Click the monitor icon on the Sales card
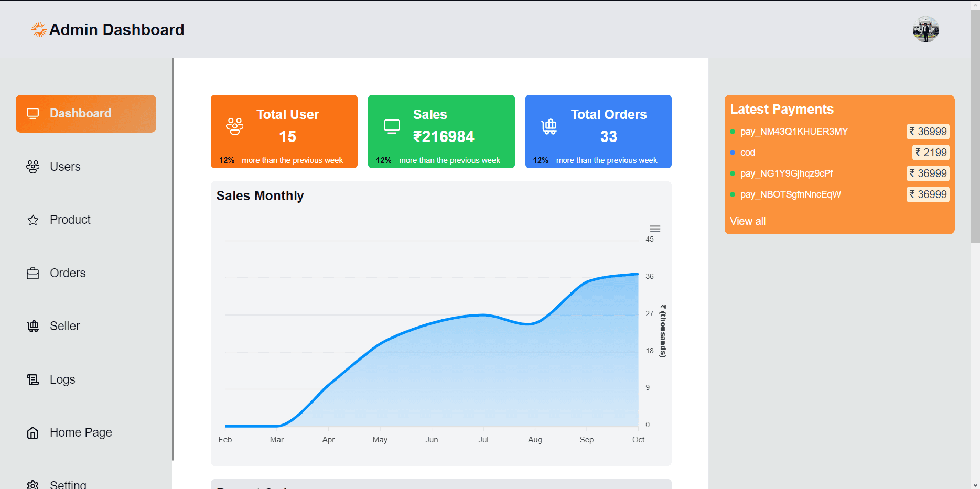Viewport: 980px width, 489px height. tap(392, 126)
